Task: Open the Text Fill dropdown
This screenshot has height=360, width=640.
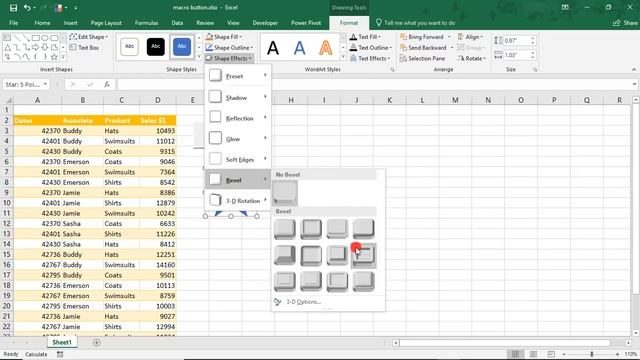Action: [x=365, y=37]
